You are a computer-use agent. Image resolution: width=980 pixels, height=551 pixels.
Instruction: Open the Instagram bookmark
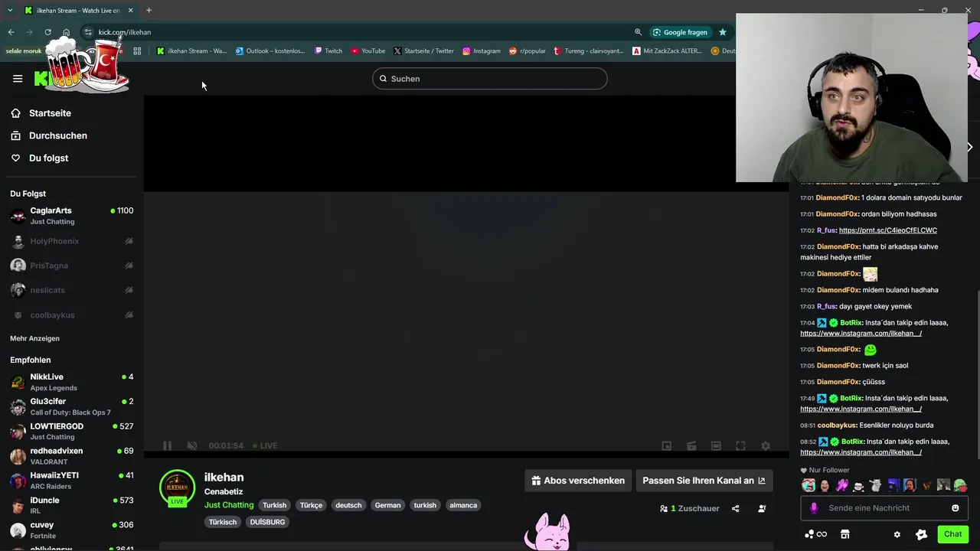[482, 51]
